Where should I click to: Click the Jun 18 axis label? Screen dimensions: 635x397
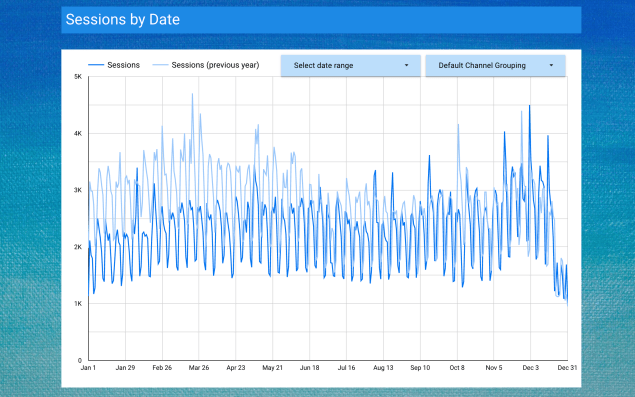[x=309, y=368]
